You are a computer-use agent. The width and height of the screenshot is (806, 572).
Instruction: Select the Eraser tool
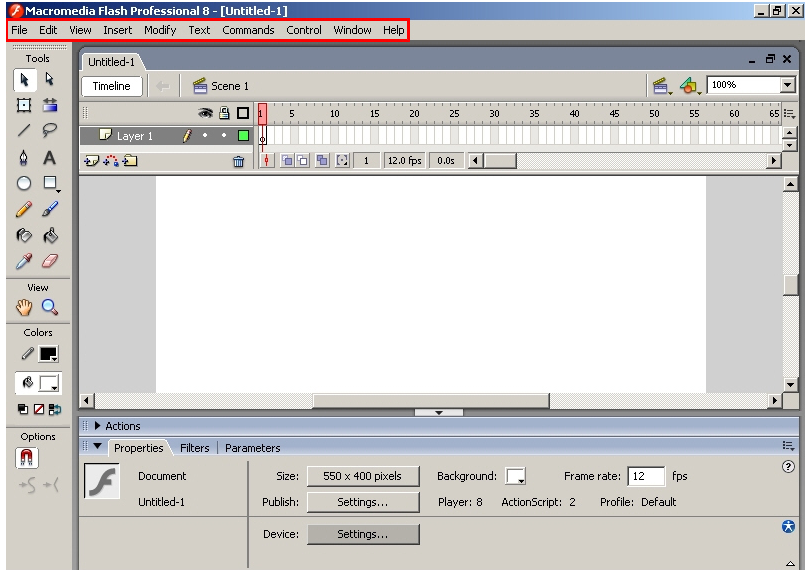point(50,261)
